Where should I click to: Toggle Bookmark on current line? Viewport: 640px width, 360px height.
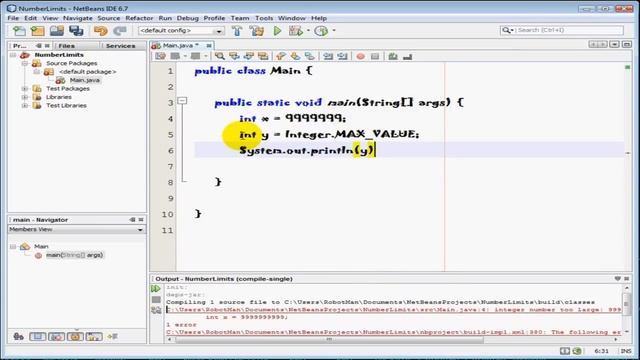[310, 56]
